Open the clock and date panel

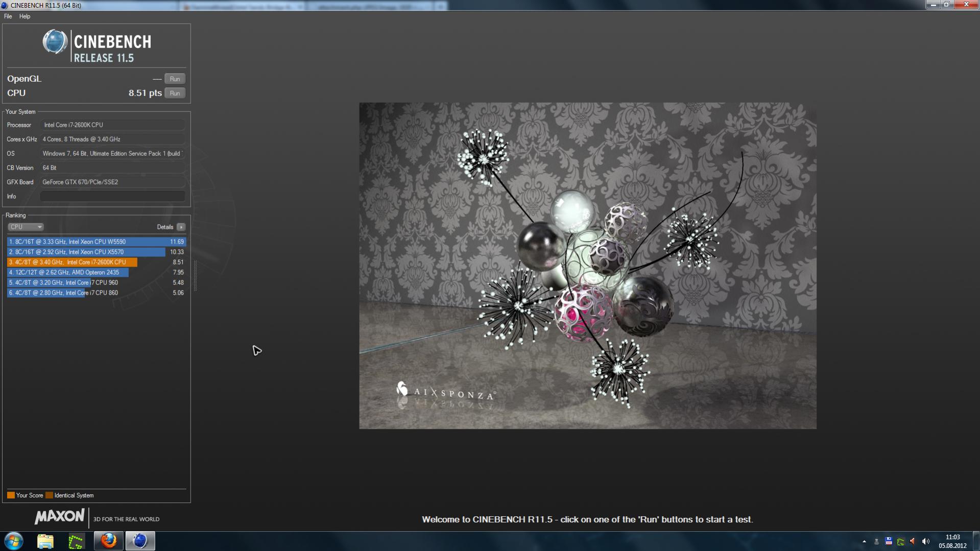point(952,541)
